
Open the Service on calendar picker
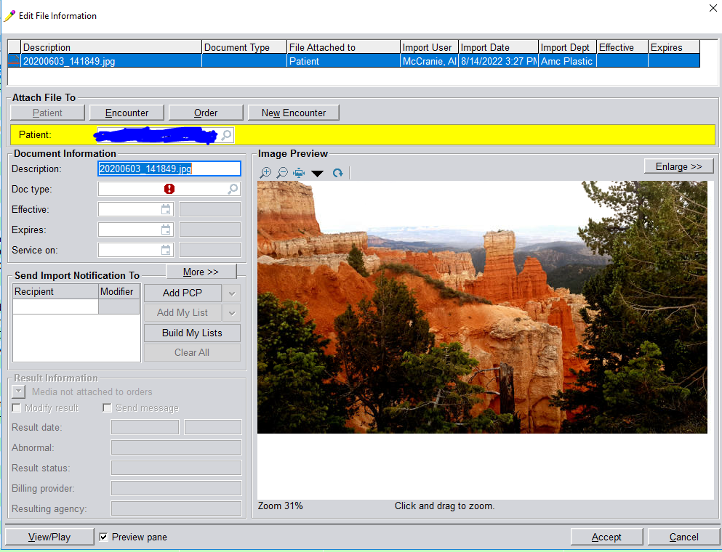(x=166, y=250)
